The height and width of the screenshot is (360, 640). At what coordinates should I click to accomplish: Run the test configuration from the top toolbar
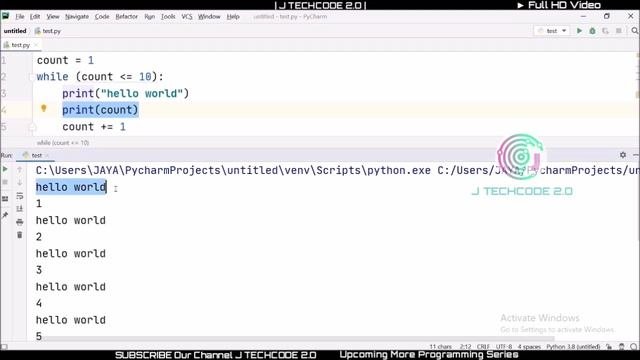(579, 31)
